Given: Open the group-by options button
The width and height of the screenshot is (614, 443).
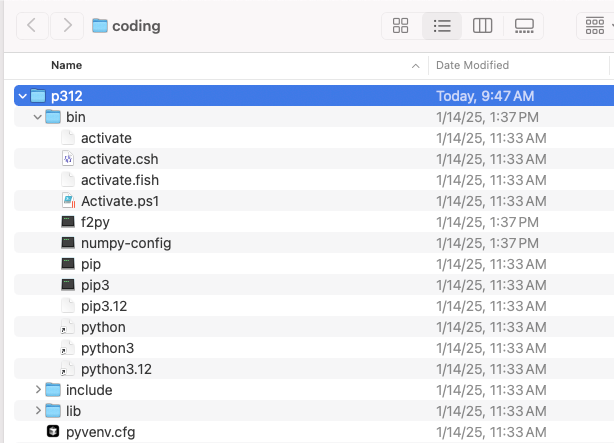Looking at the screenshot, I should coord(595,26).
